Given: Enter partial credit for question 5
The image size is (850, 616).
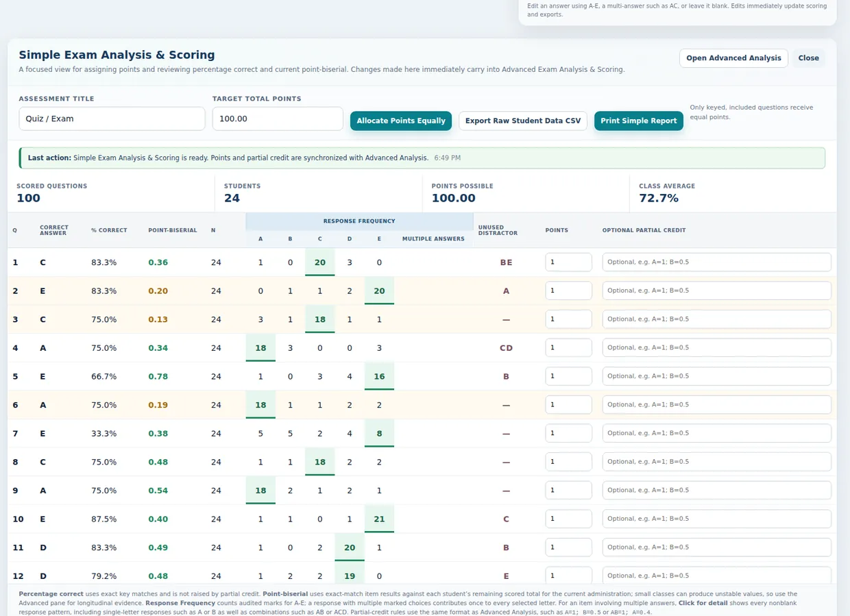Looking at the screenshot, I should [x=716, y=376].
